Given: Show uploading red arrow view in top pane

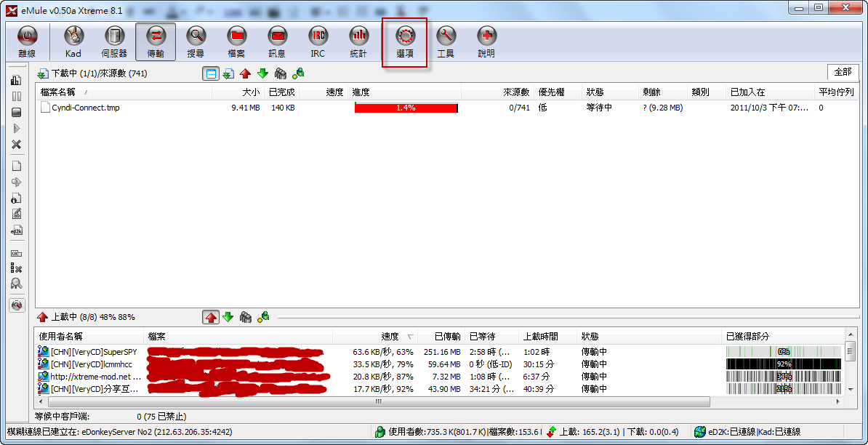Looking at the screenshot, I should [x=245, y=73].
